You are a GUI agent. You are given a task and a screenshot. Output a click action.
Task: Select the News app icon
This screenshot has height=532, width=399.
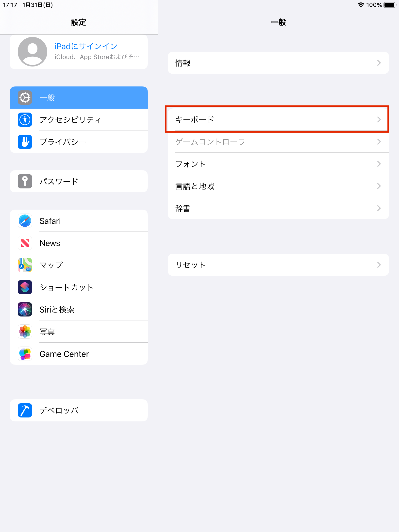pyautogui.click(x=25, y=243)
